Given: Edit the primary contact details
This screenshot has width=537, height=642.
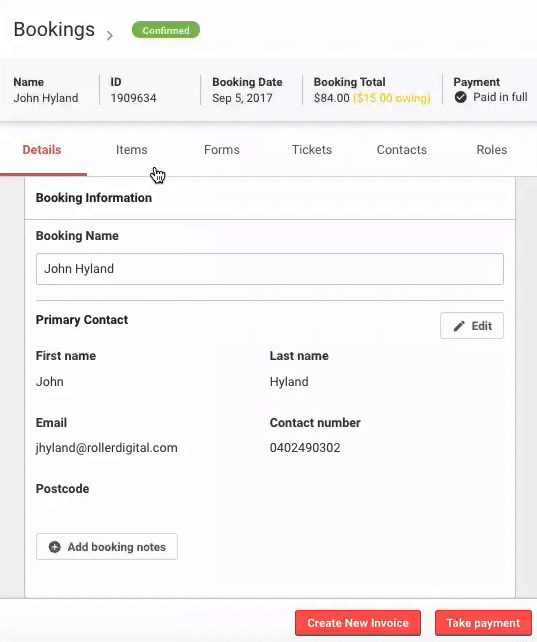Looking at the screenshot, I should click(472, 326).
